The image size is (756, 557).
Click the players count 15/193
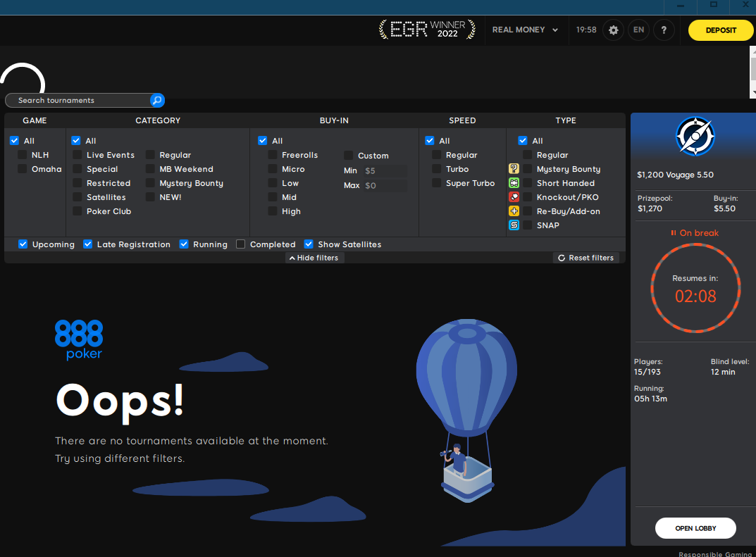coord(647,372)
